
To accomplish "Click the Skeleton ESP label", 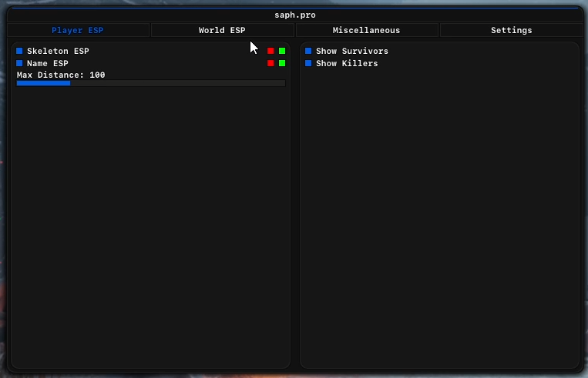I will [x=58, y=51].
